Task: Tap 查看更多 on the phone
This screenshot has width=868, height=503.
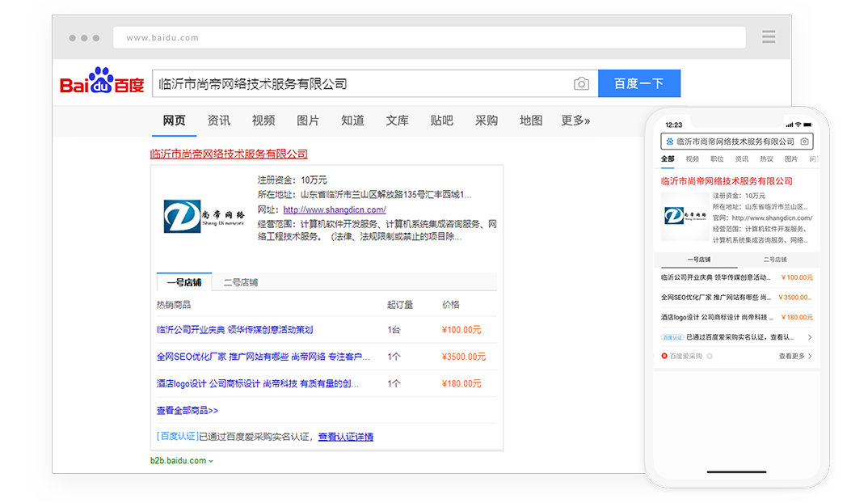Action: pos(795,356)
